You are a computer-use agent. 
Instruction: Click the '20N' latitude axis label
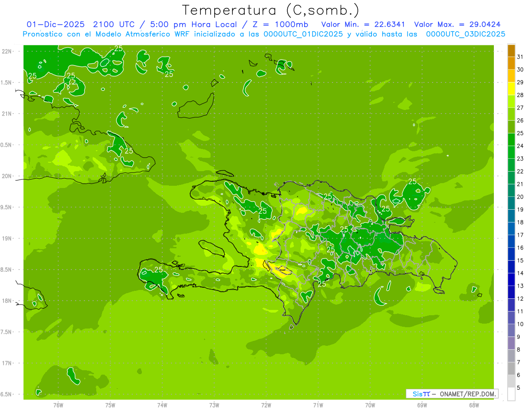click(7, 176)
